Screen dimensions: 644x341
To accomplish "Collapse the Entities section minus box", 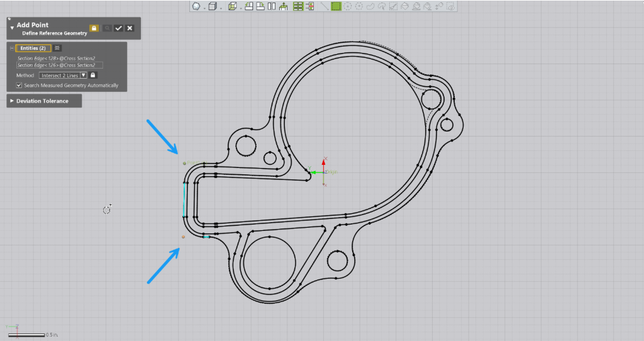I will point(12,48).
